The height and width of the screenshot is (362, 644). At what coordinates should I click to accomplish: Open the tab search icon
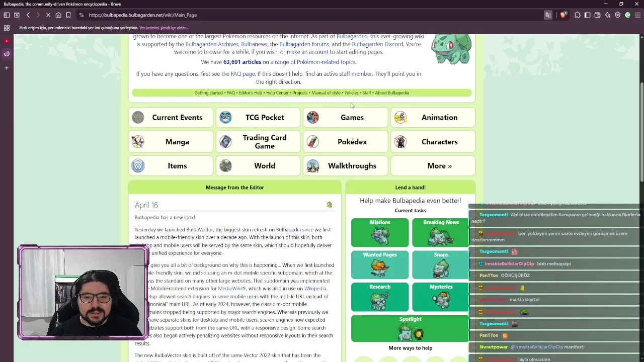point(17,15)
